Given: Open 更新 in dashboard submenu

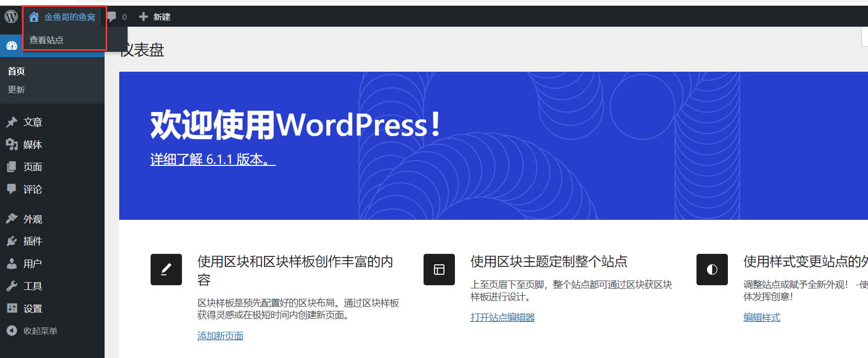Looking at the screenshot, I should pos(16,89).
